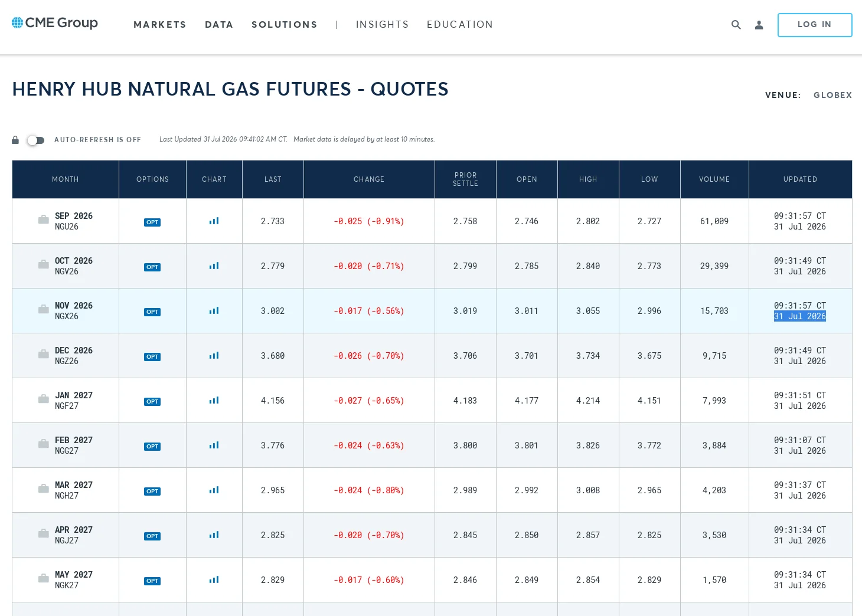
Task: Open chart icon for DEC 2026 contract
Action: tap(214, 356)
